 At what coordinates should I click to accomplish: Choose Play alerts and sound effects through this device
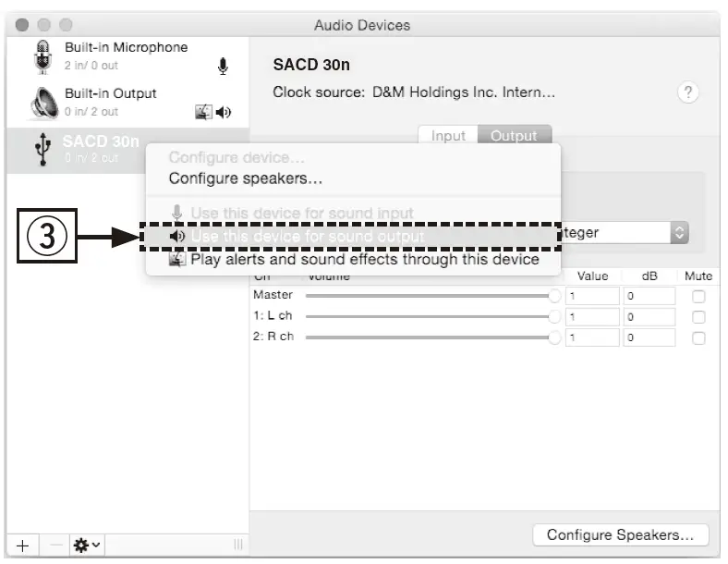[x=354, y=259]
